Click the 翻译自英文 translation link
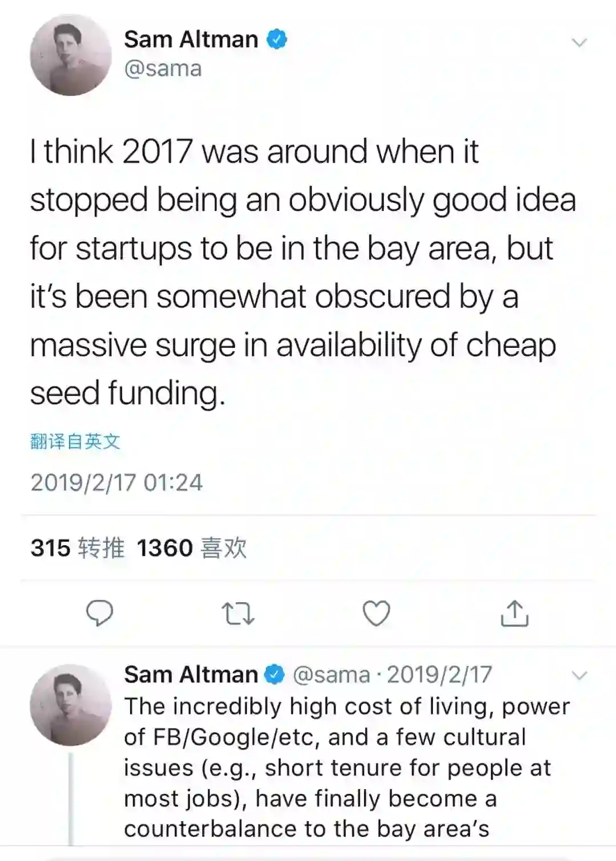The height and width of the screenshot is (861, 616). click(75, 441)
